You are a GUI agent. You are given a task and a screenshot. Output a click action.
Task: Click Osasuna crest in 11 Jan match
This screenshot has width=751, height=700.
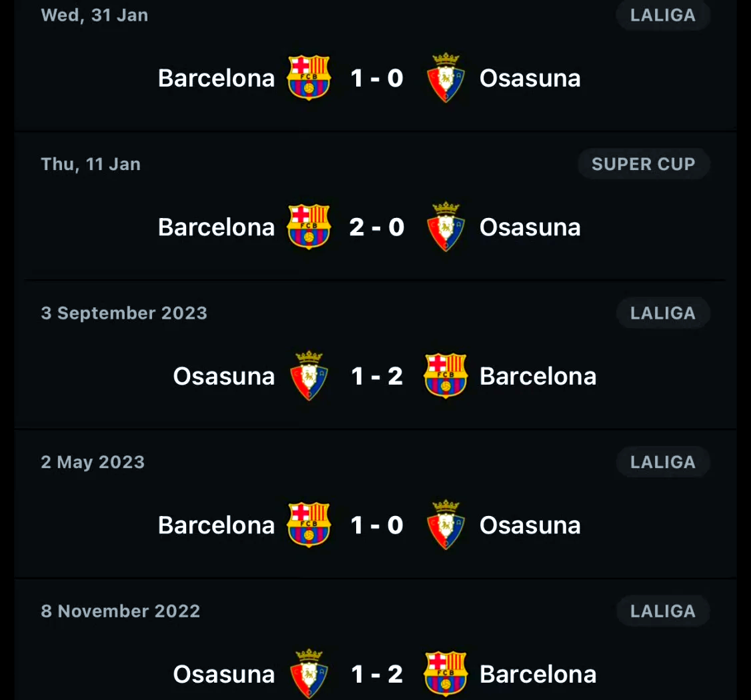[446, 227]
